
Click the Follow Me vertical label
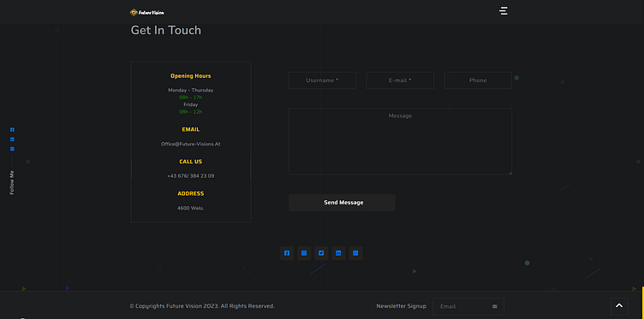[x=12, y=182]
